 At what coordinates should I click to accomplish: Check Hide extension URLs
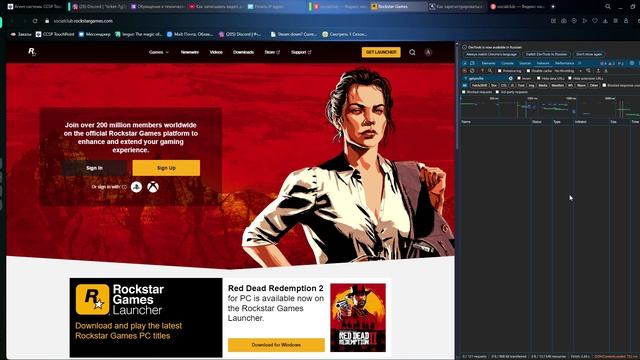570,78
